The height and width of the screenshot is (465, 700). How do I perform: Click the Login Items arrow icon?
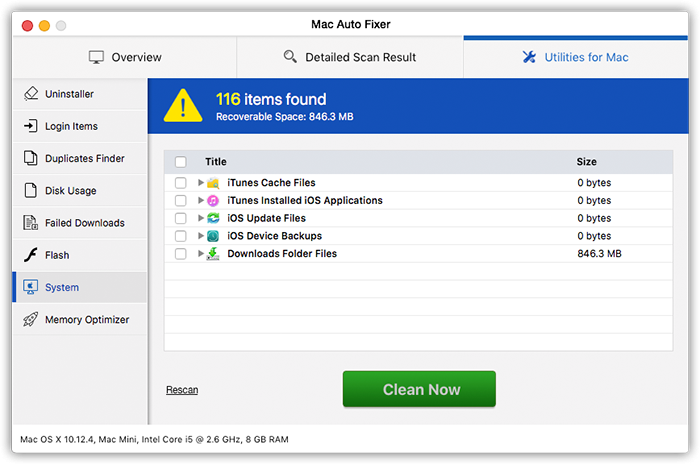(x=31, y=126)
